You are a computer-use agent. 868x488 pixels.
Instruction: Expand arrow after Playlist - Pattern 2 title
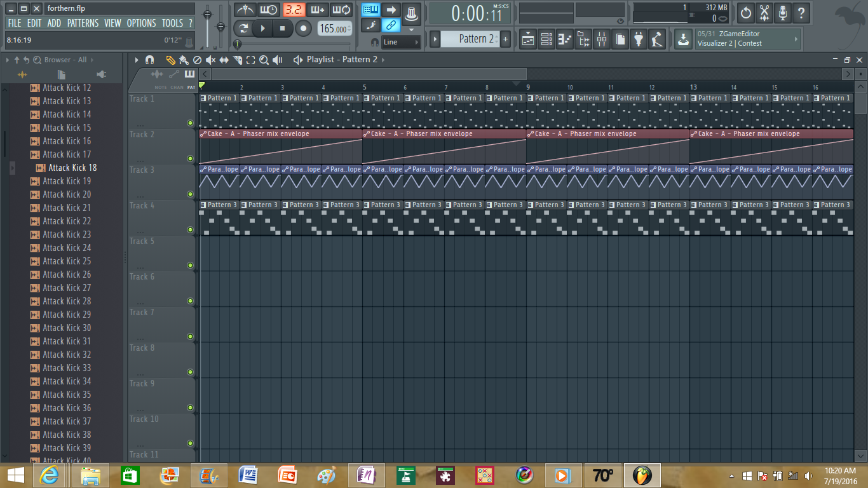click(383, 60)
